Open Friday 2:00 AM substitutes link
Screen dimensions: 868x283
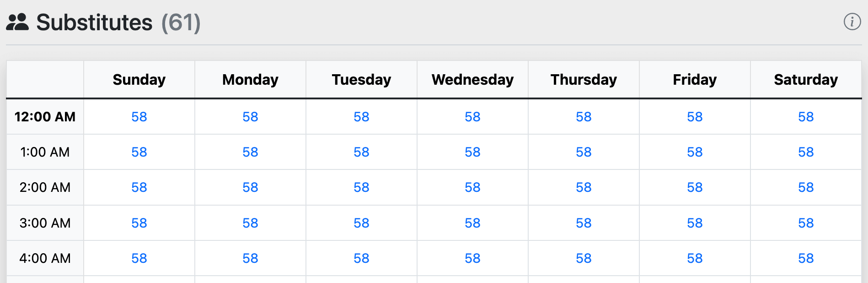(x=695, y=187)
